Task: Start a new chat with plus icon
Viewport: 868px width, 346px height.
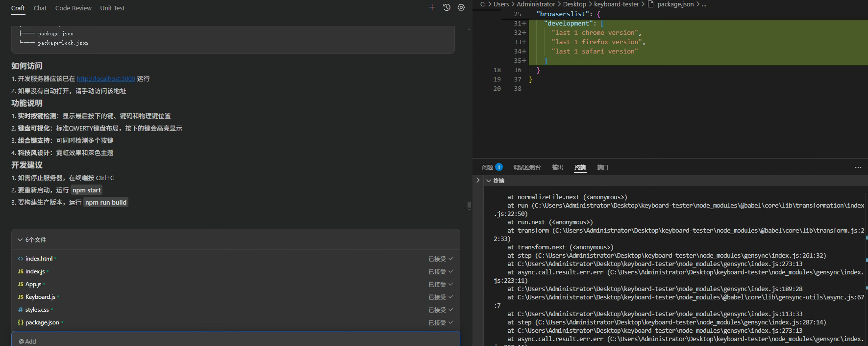Action: click(x=432, y=7)
